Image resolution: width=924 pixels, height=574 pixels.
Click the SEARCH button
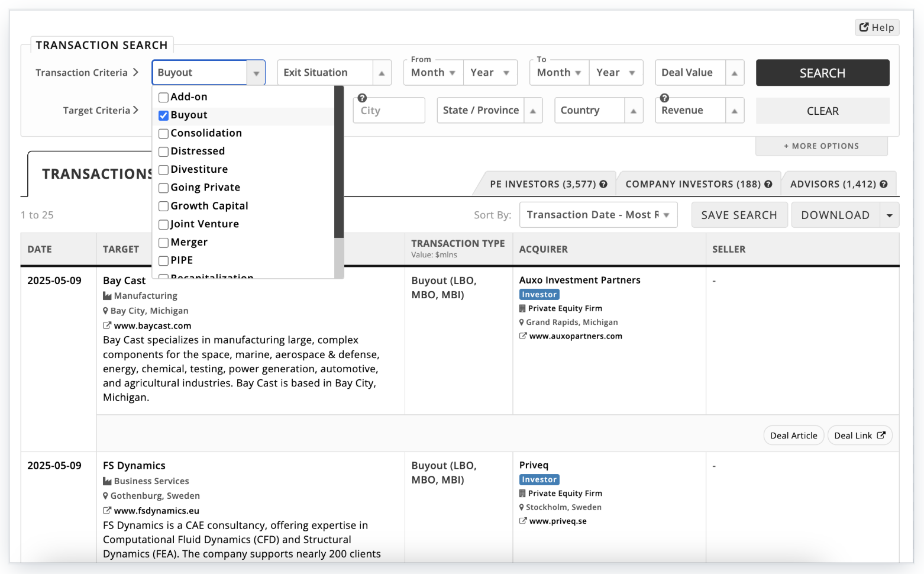point(822,72)
